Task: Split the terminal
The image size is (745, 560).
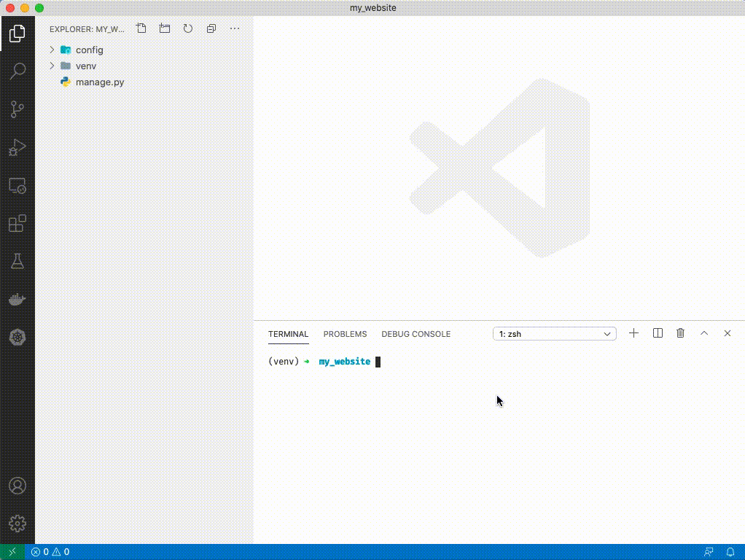Action: click(657, 333)
